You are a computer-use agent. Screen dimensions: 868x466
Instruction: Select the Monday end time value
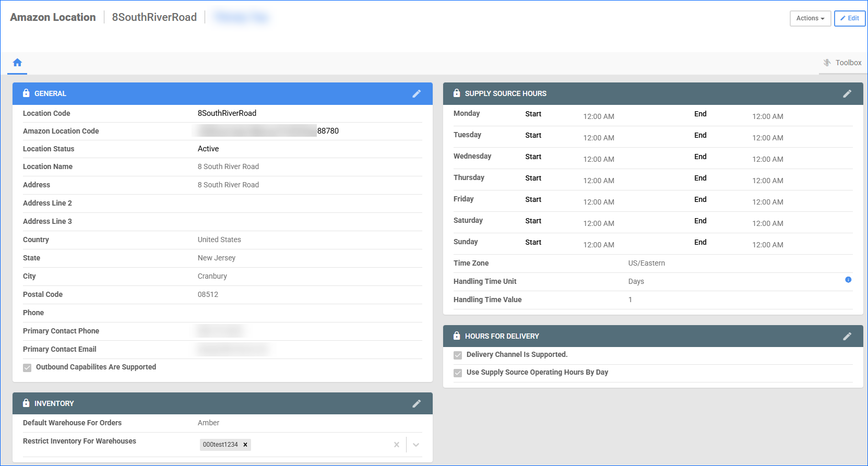click(x=768, y=116)
